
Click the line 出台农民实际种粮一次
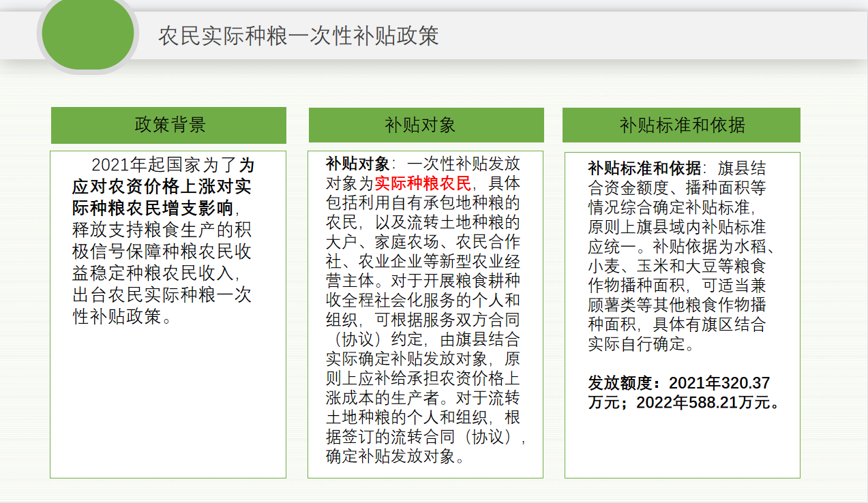(162, 295)
